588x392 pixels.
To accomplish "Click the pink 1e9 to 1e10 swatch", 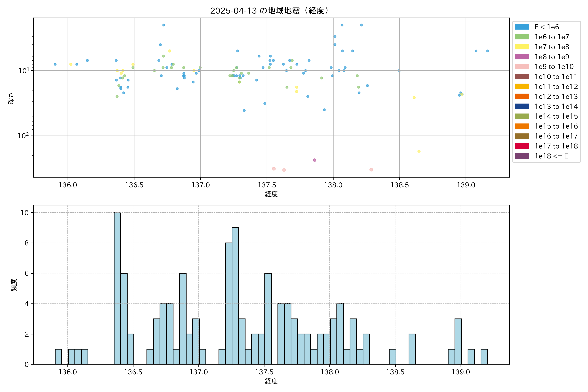I will pyautogui.click(x=522, y=66).
